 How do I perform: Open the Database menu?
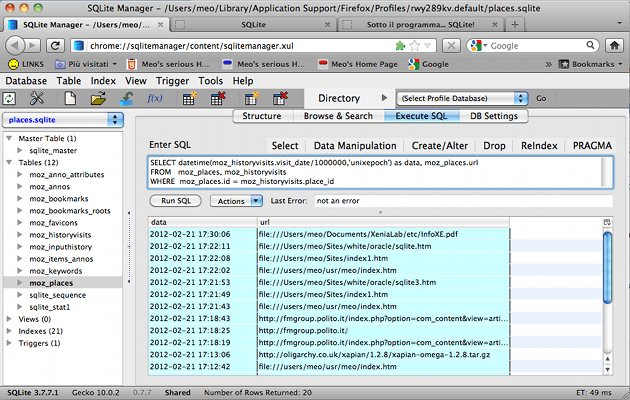pos(26,81)
